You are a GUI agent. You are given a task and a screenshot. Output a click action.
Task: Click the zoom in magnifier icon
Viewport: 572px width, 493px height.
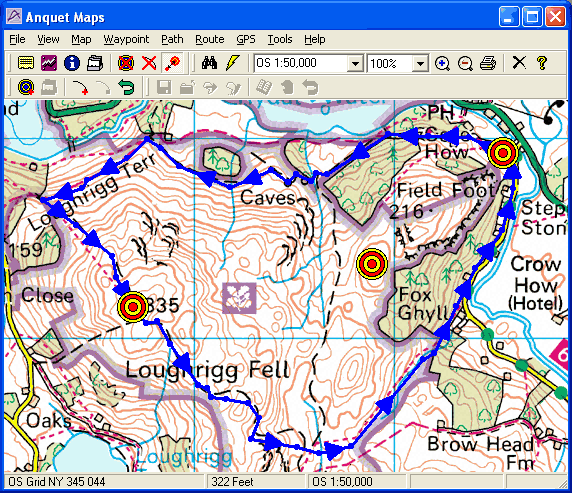tap(442, 63)
